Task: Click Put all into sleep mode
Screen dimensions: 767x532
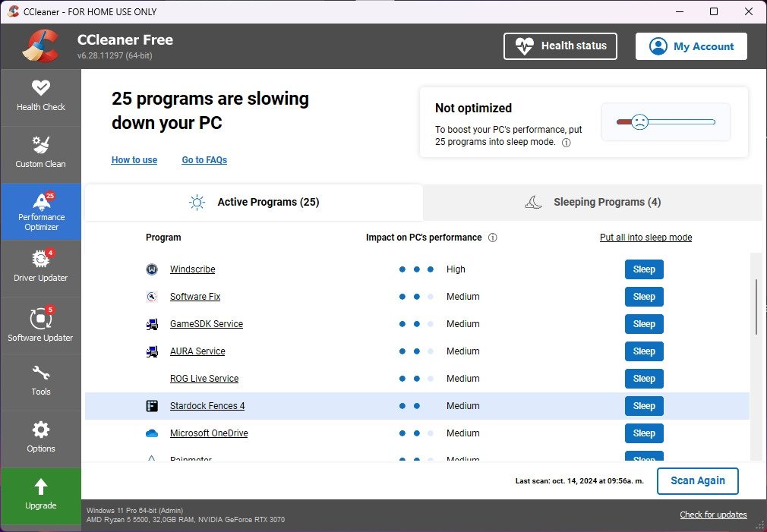Action: pyautogui.click(x=645, y=238)
